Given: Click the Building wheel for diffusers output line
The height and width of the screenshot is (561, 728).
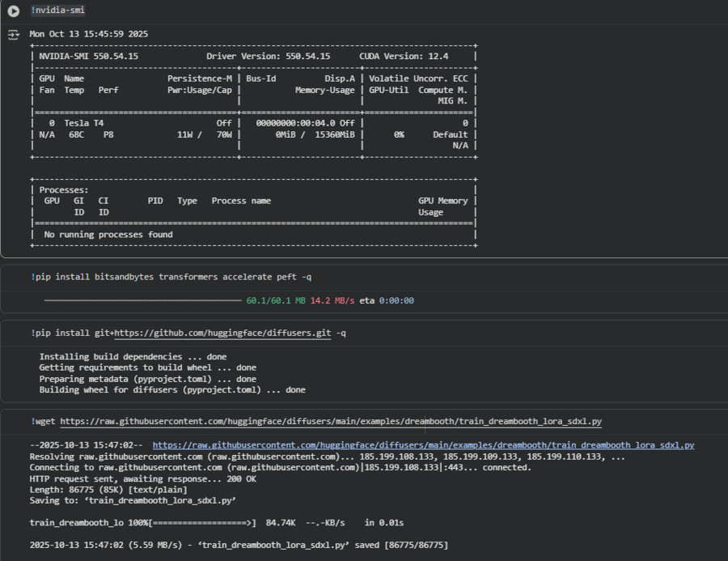Looking at the screenshot, I should 171,390.
